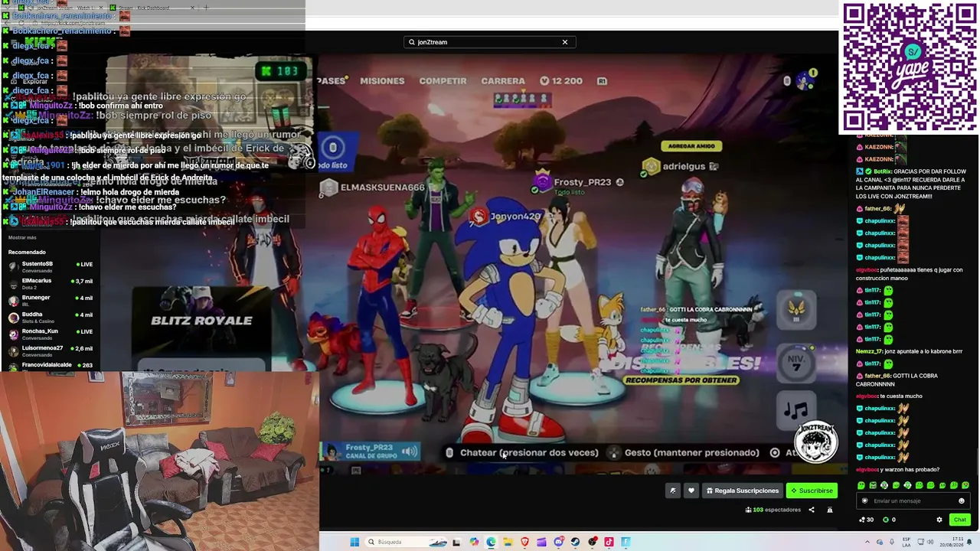The height and width of the screenshot is (551, 980).
Task: Click the BotRix follow thank-you message
Action: coord(912,184)
